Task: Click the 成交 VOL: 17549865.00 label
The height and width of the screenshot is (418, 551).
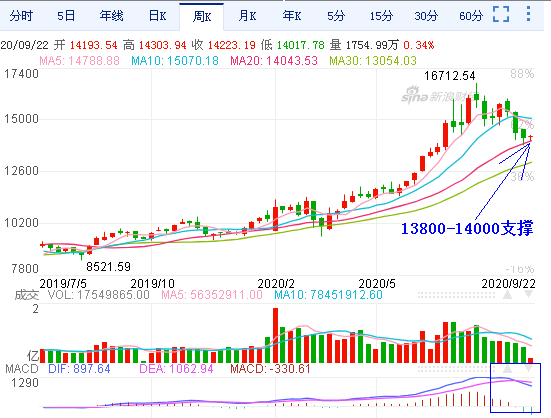Action: (x=82, y=295)
